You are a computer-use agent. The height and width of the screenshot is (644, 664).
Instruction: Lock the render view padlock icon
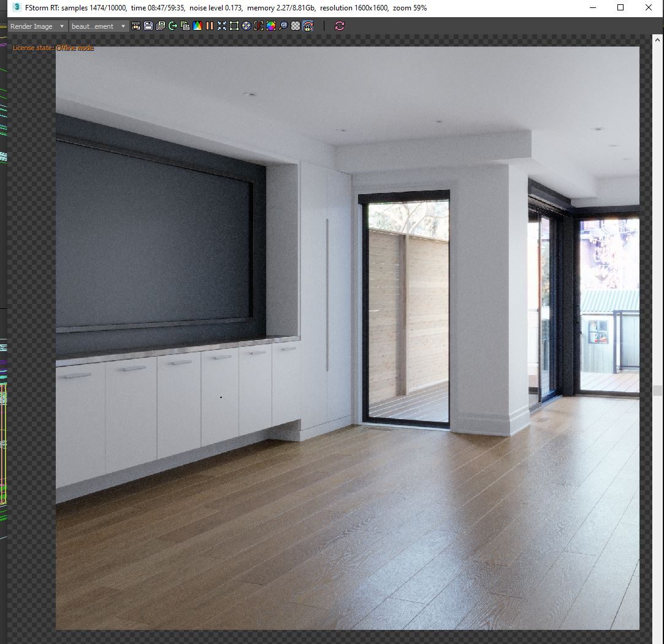135,26
